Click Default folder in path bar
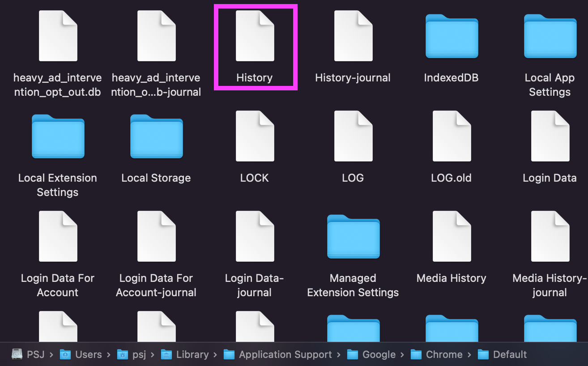Image resolution: width=588 pixels, height=366 pixels. coord(502,354)
